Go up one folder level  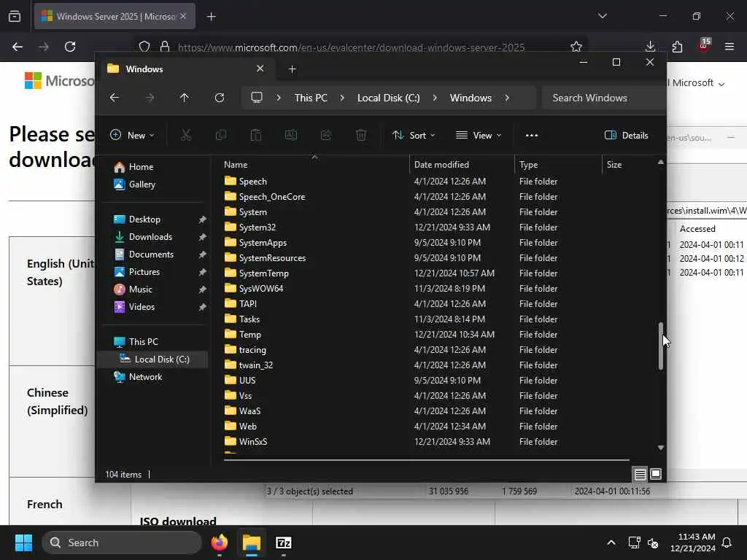tap(185, 98)
